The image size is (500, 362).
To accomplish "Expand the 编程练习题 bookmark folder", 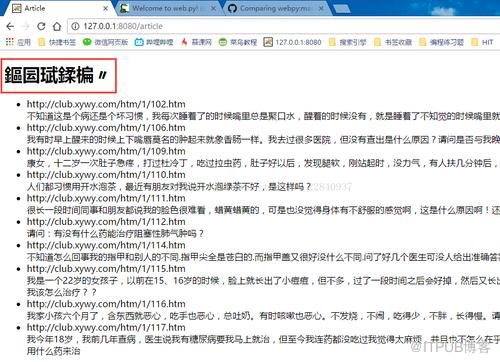I will point(442,42).
